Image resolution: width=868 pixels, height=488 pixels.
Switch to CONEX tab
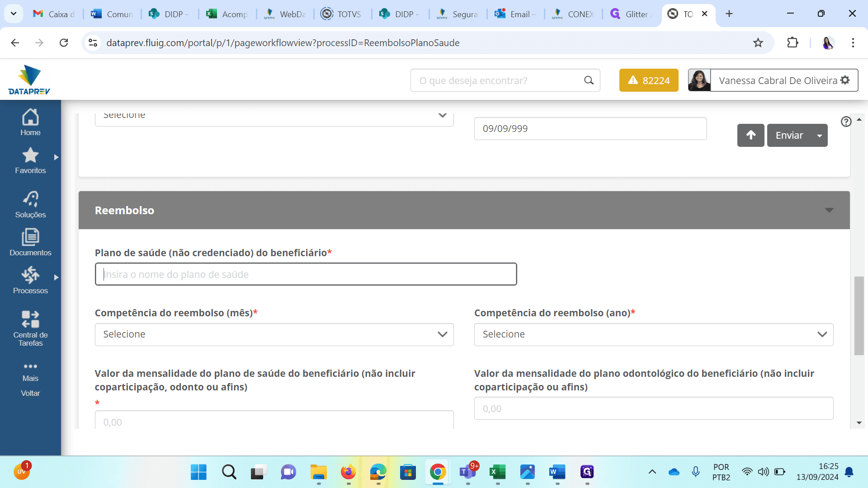click(573, 14)
